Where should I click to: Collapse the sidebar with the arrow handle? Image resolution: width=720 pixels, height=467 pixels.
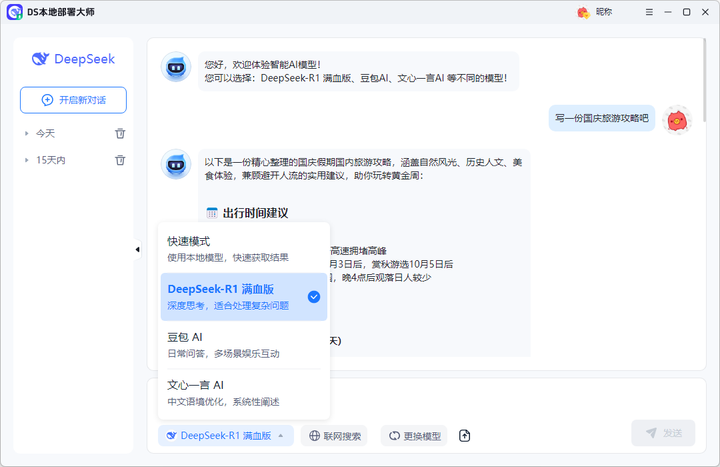point(137,249)
